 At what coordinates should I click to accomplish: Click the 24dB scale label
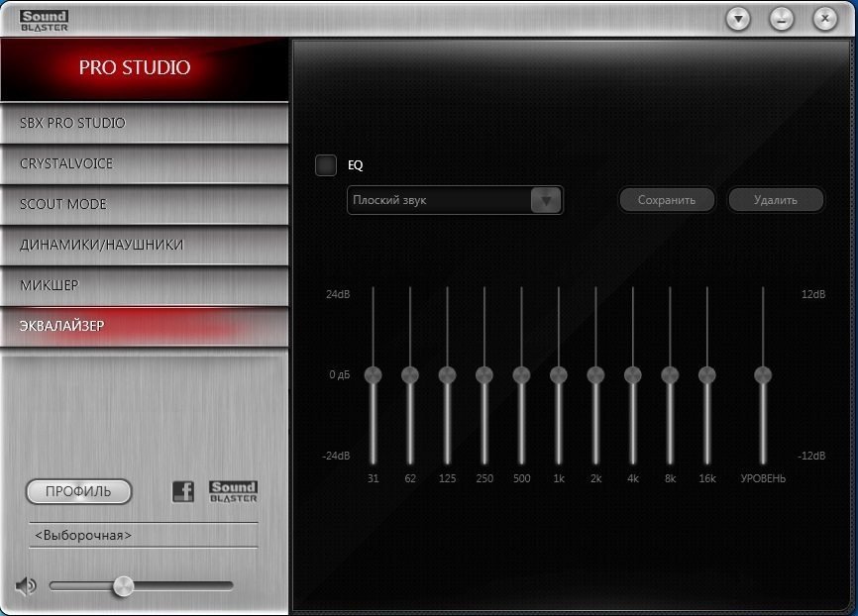click(338, 294)
